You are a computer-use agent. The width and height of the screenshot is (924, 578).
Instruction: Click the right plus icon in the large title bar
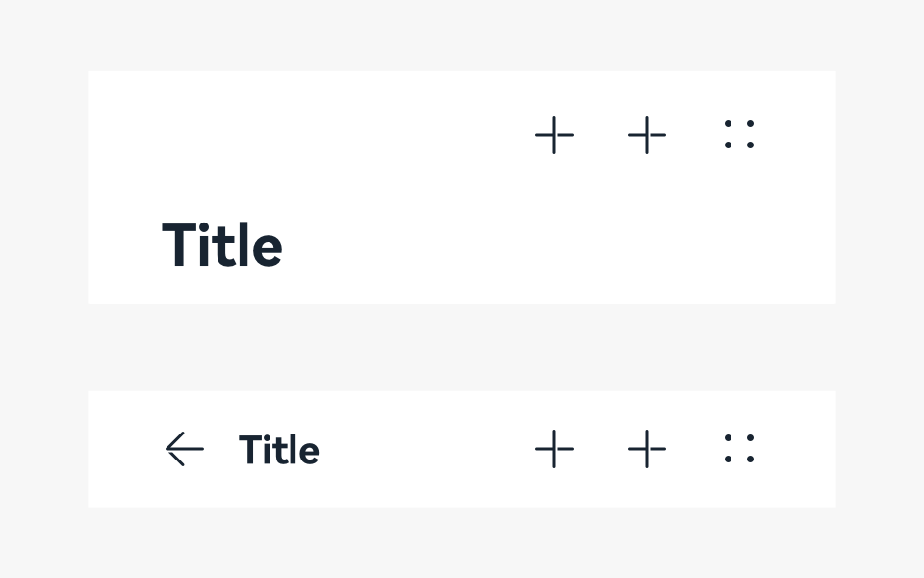click(647, 135)
